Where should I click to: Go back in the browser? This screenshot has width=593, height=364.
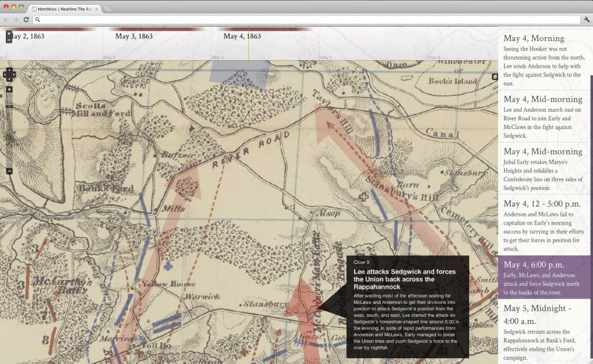pyautogui.click(x=6, y=19)
